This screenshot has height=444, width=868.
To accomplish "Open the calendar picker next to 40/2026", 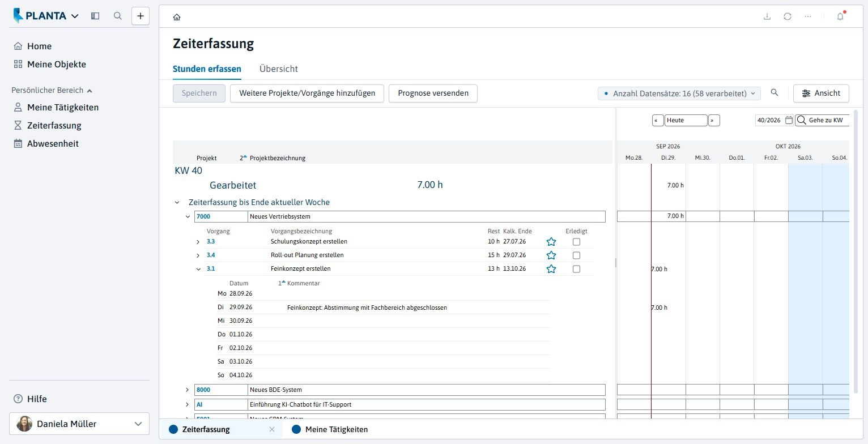I will click(x=789, y=120).
